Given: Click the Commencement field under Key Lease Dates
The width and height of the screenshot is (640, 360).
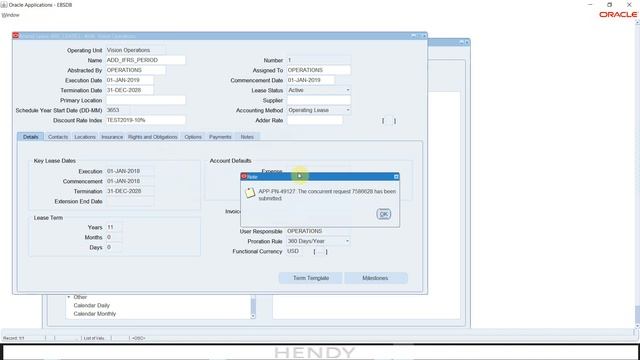Looking at the screenshot, I should point(129,181).
